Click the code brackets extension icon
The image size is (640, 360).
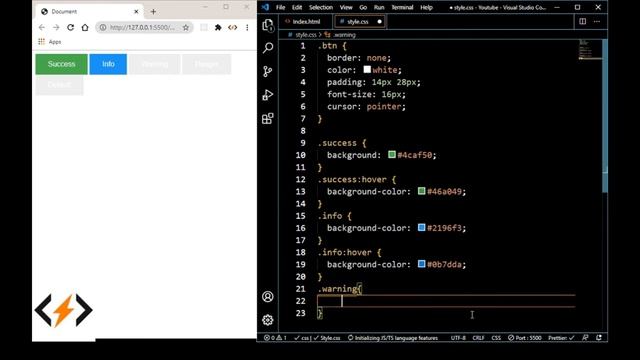pyautogui.click(x=233, y=27)
